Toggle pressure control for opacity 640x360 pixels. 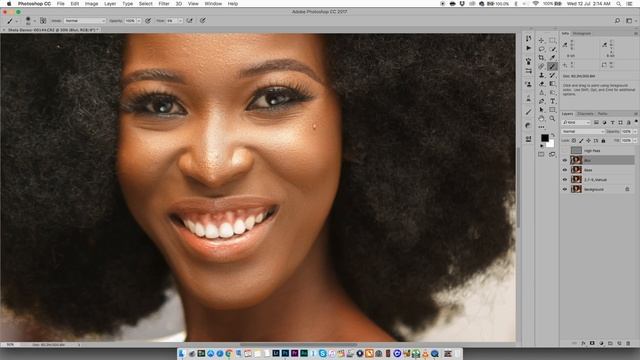point(148,20)
